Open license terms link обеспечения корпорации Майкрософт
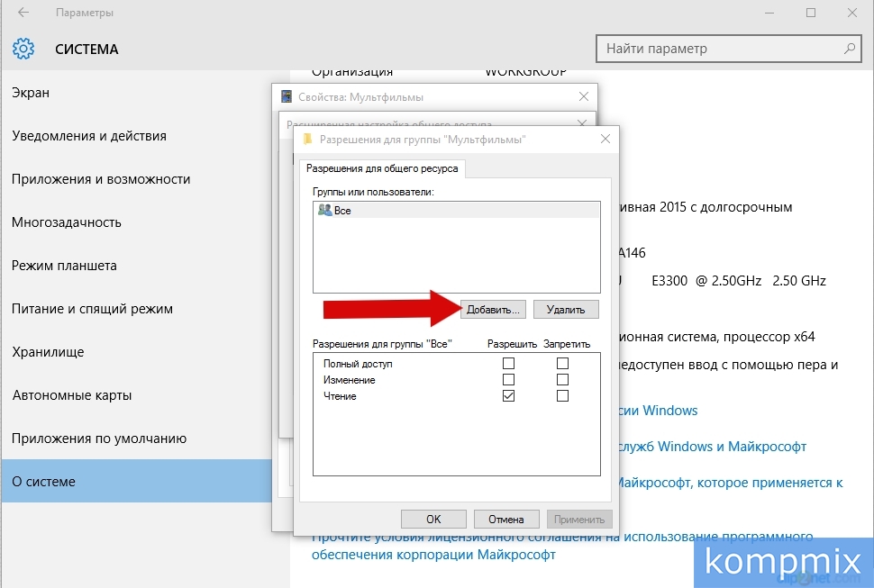 point(433,555)
